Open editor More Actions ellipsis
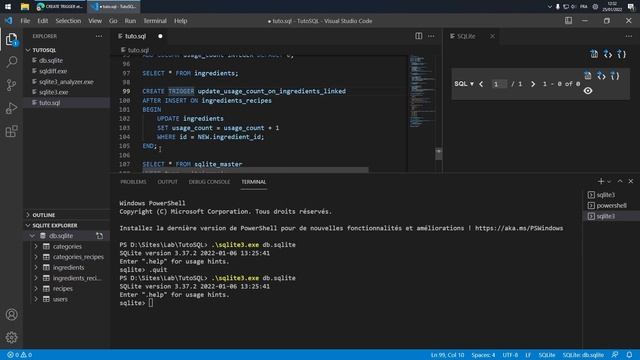The height and width of the screenshot is (360, 640). (x=431, y=36)
